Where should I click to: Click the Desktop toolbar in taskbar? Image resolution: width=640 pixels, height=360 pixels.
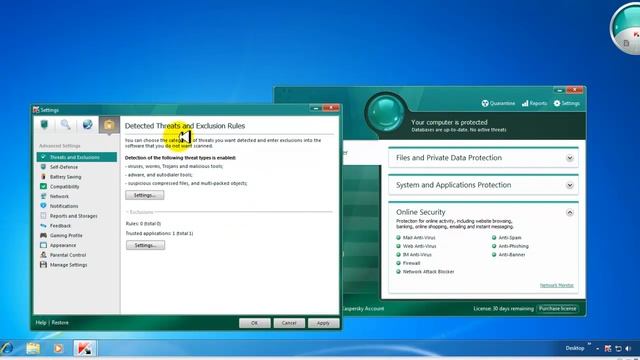(575, 348)
